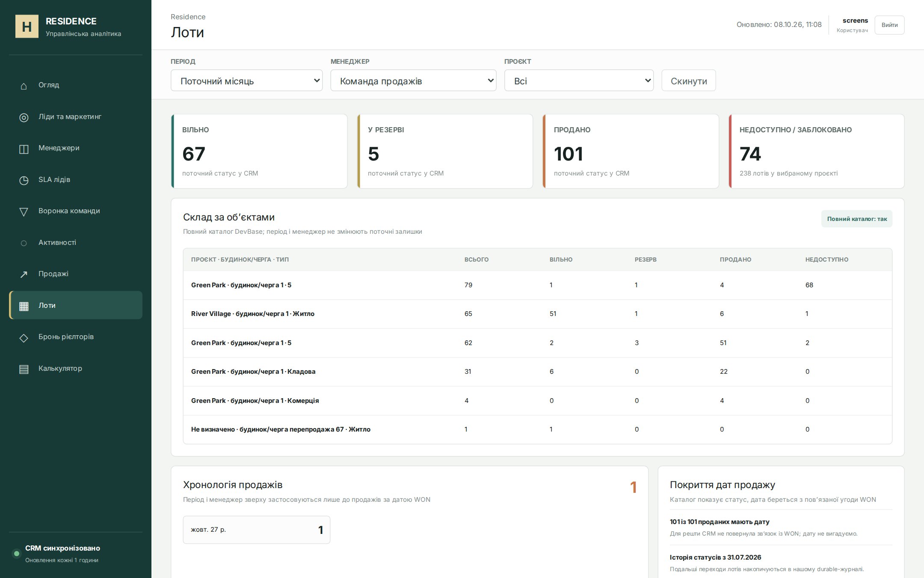The height and width of the screenshot is (578, 924).
Task: Select the River Village Житло table row
Action: pyautogui.click(x=538, y=314)
